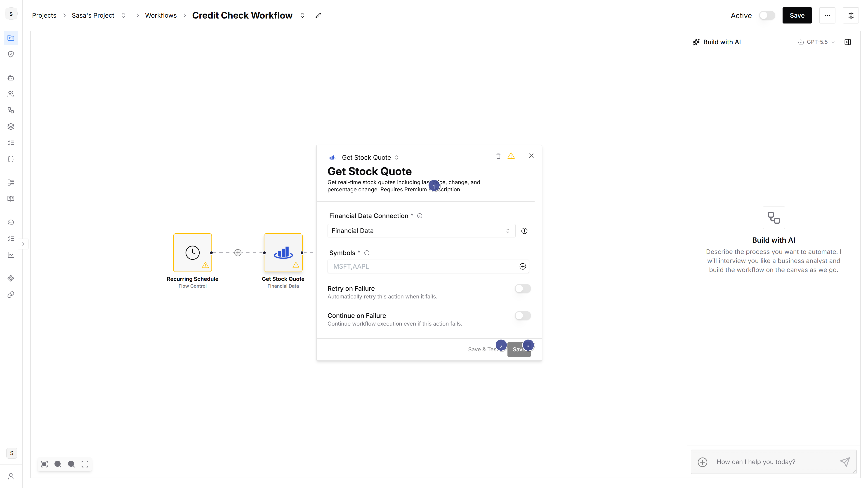Open the chat bubble sidebar icon
868x488 pixels.
[11, 222]
